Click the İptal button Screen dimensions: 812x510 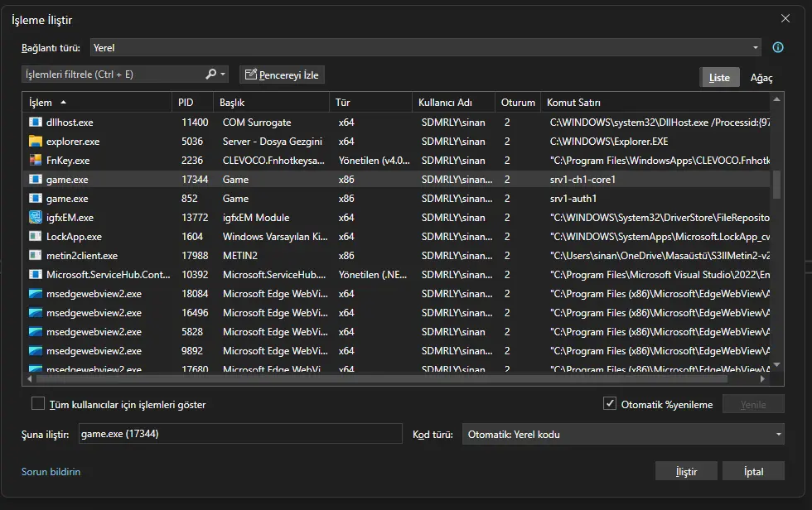tap(753, 471)
